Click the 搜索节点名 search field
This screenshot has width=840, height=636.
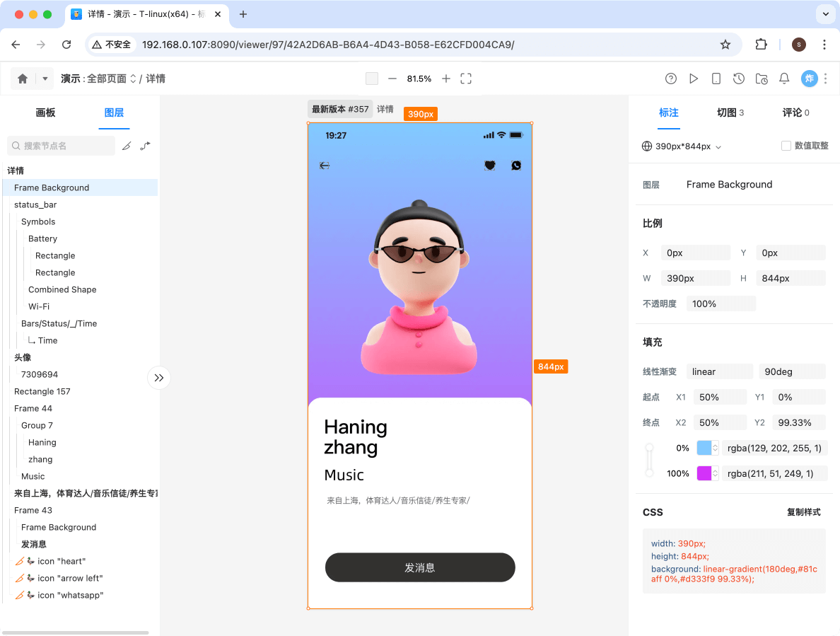[61, 146]
